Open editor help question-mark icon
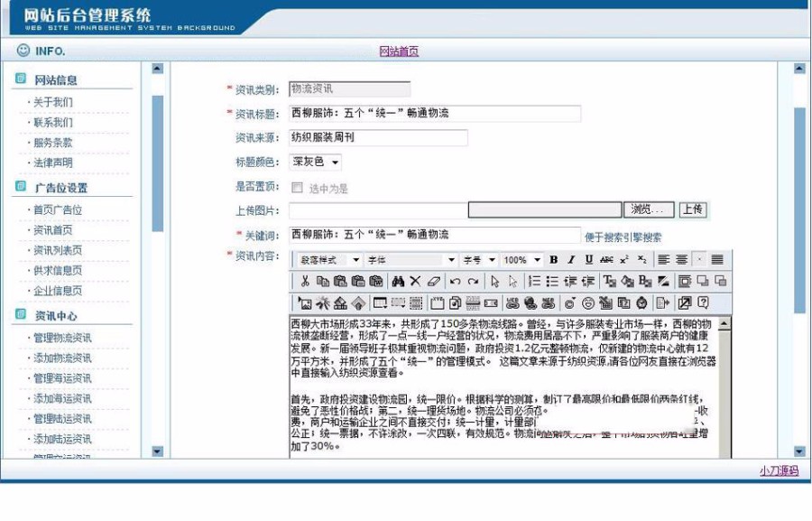This screenshot has height=521, width=812. (x=703, y=303)
